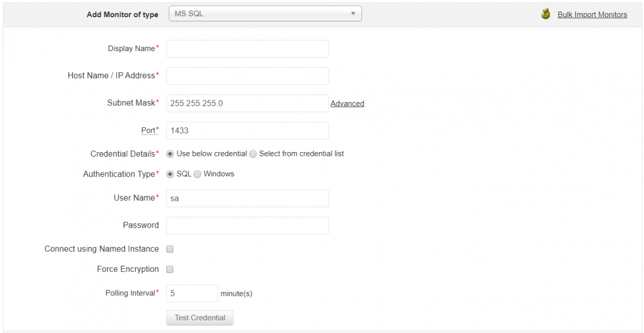Viewport: 644px width, 333px height.
Task: Click the underlined Port label
Action: (x=148, y=130)
